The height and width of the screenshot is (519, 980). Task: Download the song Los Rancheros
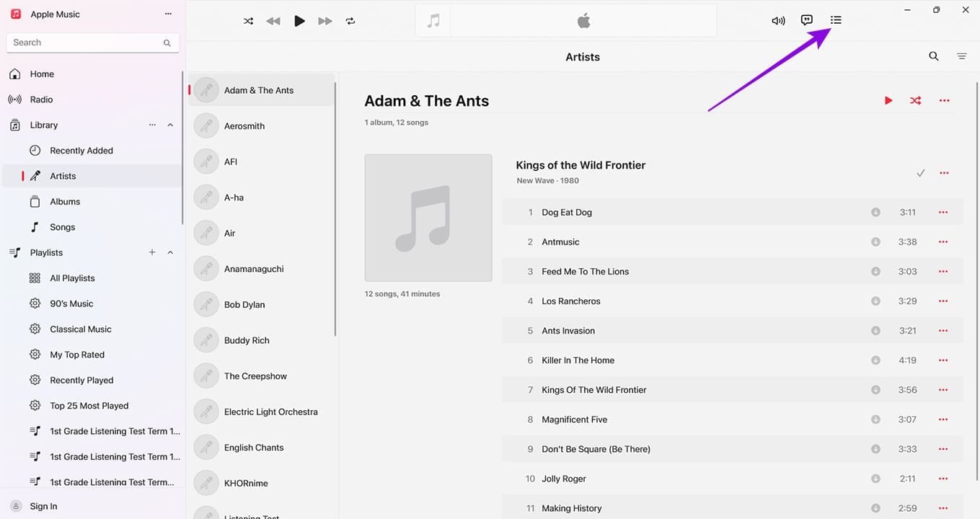(875, 301)
